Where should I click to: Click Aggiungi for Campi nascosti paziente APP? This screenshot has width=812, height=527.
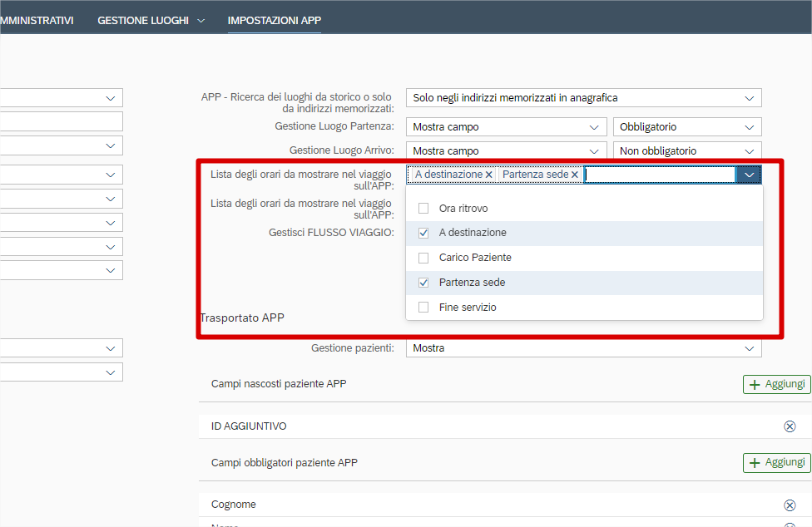click(776, 384)
